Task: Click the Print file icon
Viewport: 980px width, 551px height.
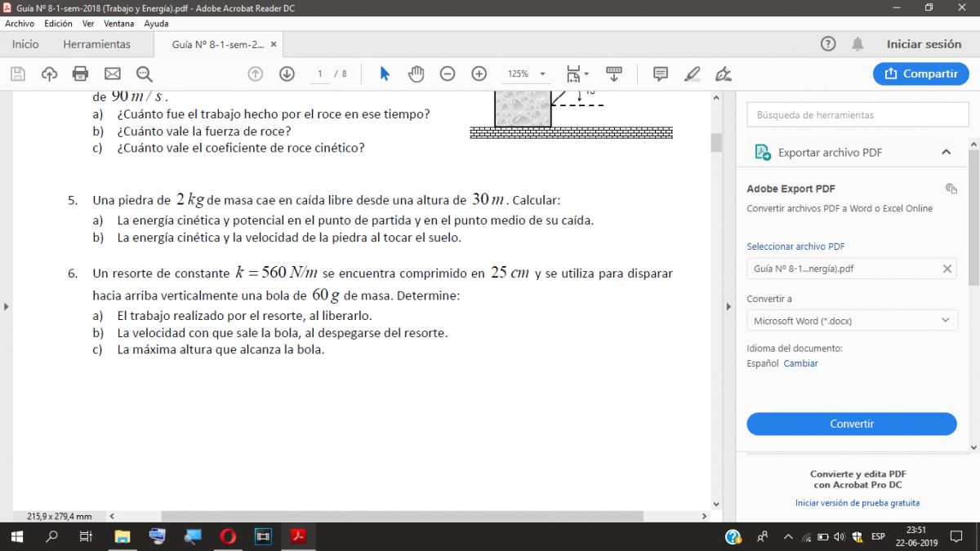Action: pos(80,73)
